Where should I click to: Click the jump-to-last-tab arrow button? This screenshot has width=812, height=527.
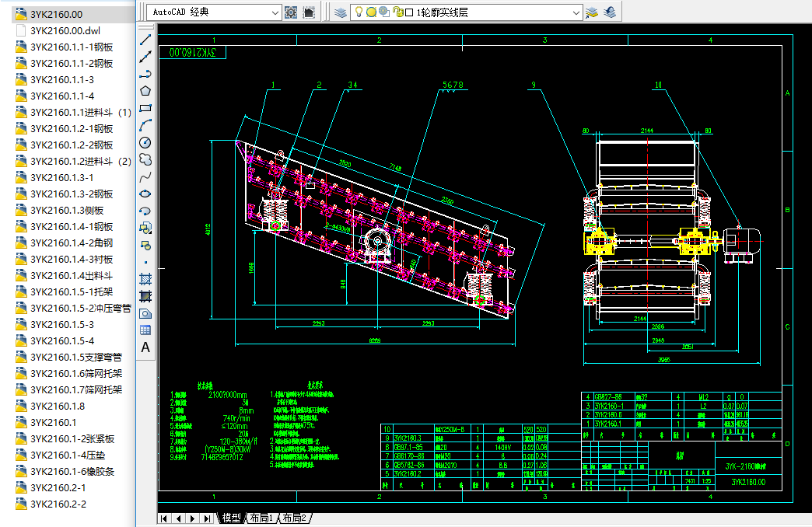pos(207,518)
